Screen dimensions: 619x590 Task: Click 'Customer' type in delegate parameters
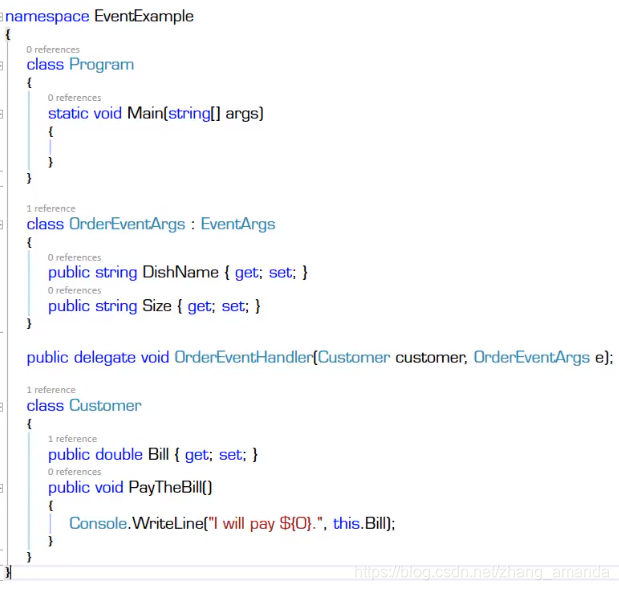click(x=354, y=358)
